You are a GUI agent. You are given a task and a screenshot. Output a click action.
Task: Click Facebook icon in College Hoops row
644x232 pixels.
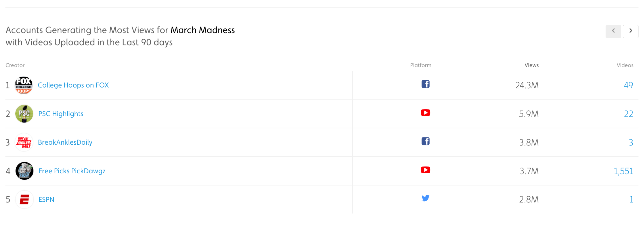pos(425,84)
